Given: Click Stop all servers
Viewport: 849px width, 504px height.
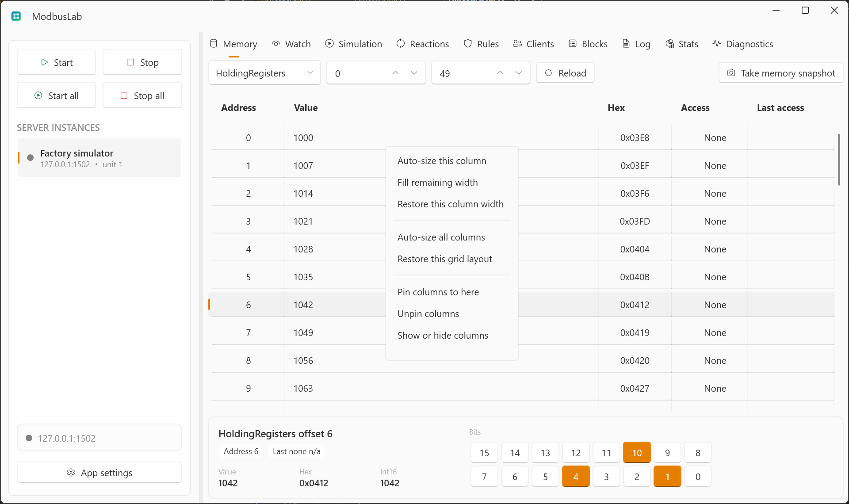Looking at the screenshot, I should pos(142,95).
